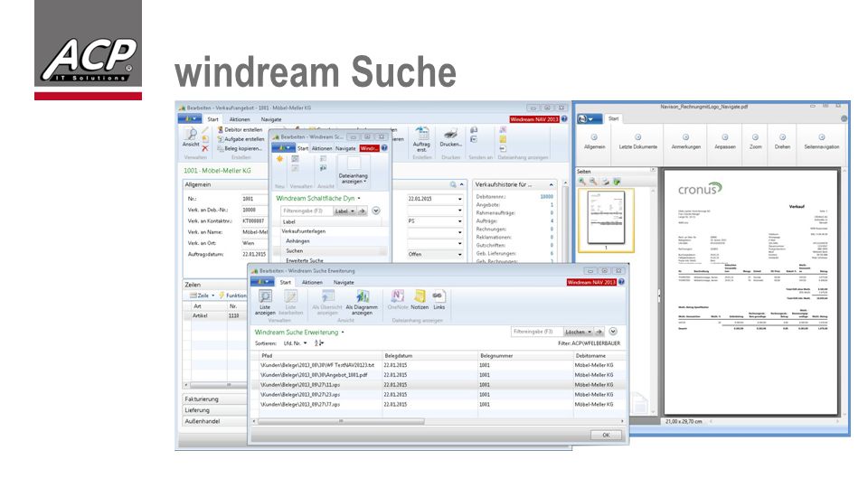This screenshot has width=868, height=488.
Task: Select row with WF TestNAV20123.txt
Action: (x=439, y=365)
